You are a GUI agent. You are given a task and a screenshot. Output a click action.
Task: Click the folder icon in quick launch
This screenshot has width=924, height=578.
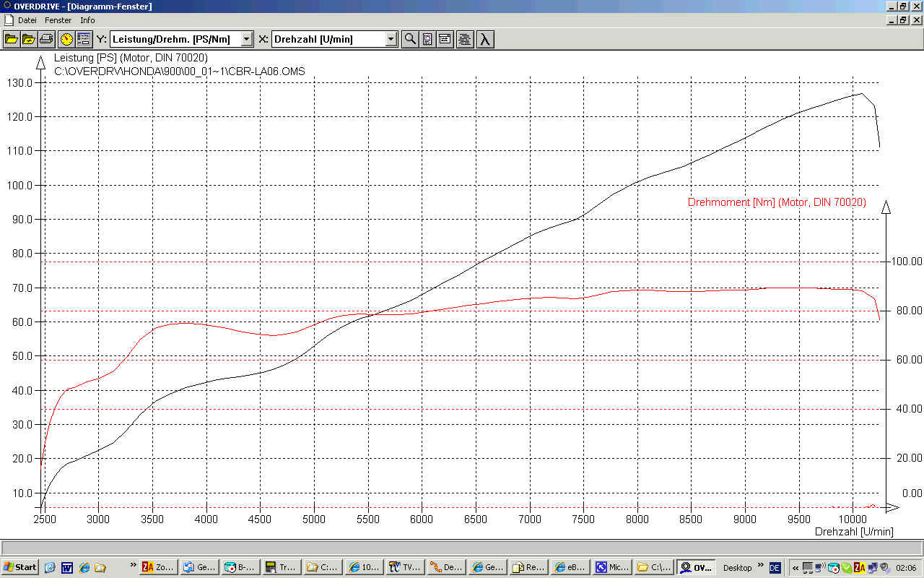pos(100,567)
